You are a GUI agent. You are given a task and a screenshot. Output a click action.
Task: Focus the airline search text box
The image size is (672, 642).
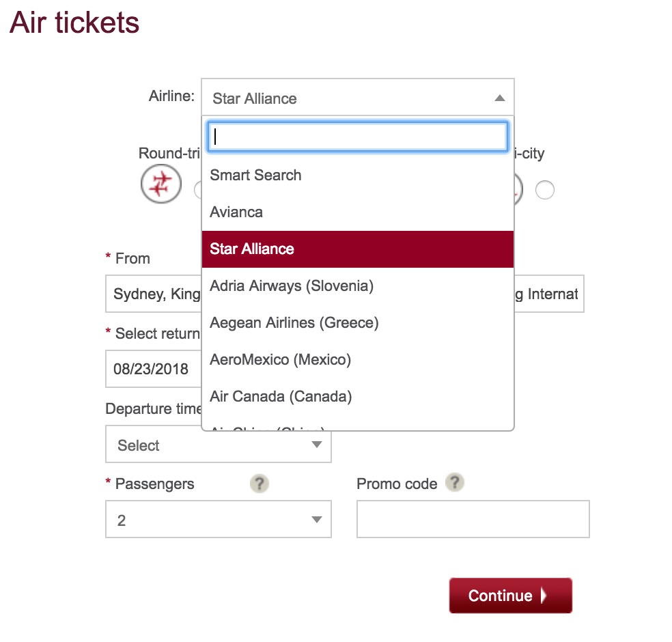pyautogui.click(x=358, y=137)
